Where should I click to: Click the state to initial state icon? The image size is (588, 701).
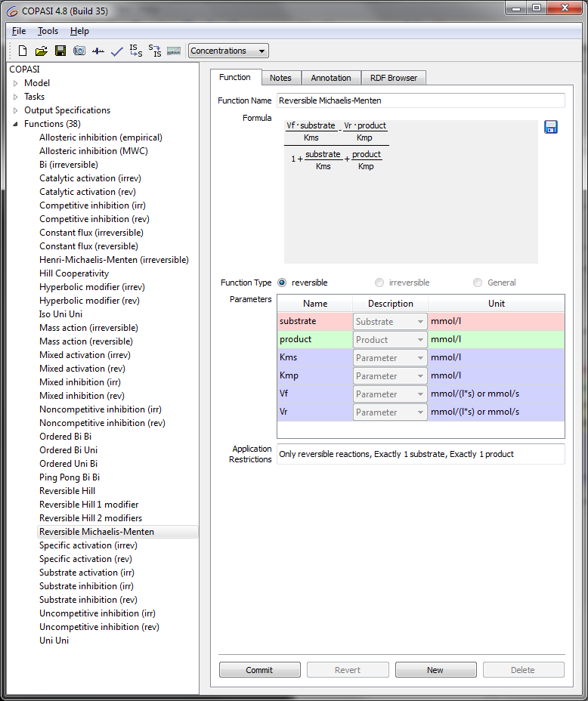[154, 51]
